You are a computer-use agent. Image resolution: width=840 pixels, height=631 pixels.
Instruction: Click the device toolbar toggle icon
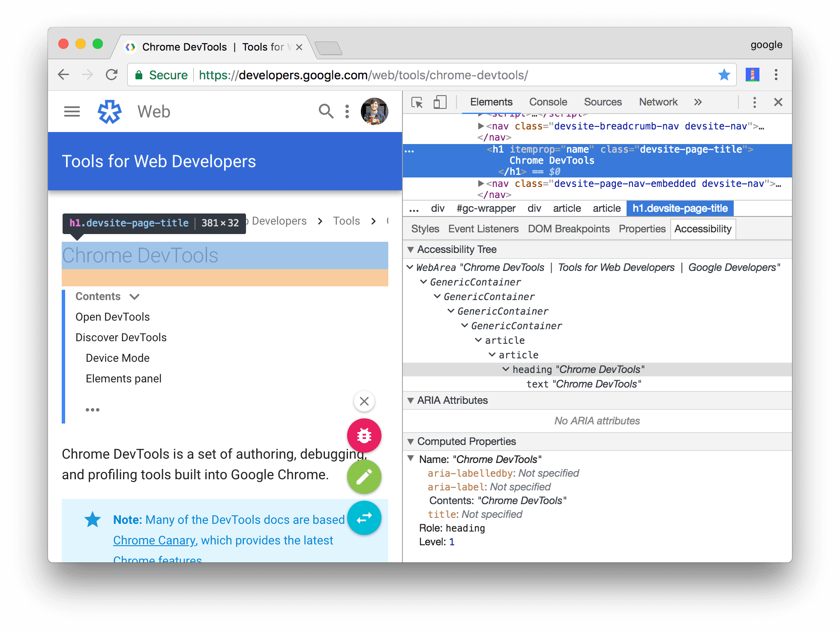tap(437, 103)
